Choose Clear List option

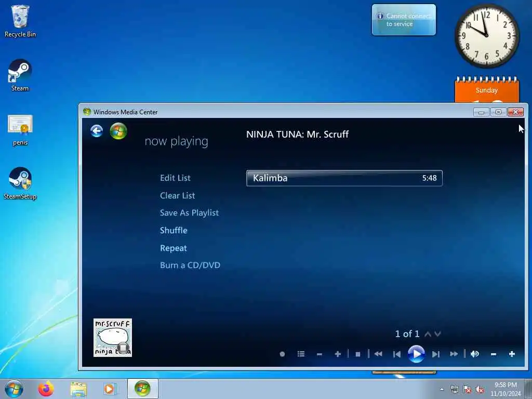tap(178, 195)
